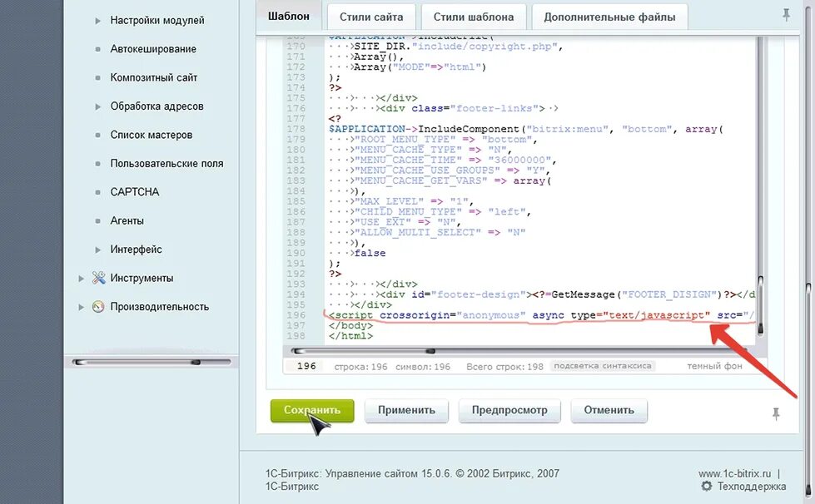This screenshot has height=504, width=815.
Task: Open Настройки модулей item
Action: (157, 20)
